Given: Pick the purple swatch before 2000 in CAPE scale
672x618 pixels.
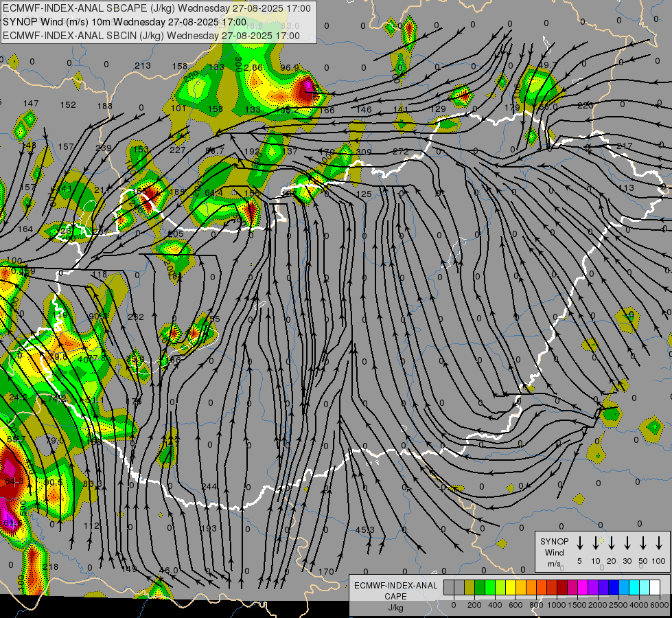Looking at the screenshot, I should (x=593, y=588).
